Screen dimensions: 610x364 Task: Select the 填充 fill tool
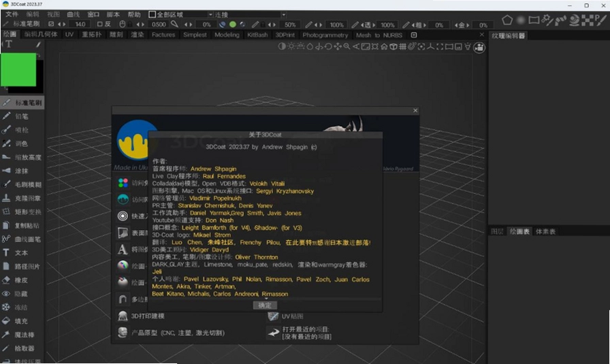pos(21,321)
